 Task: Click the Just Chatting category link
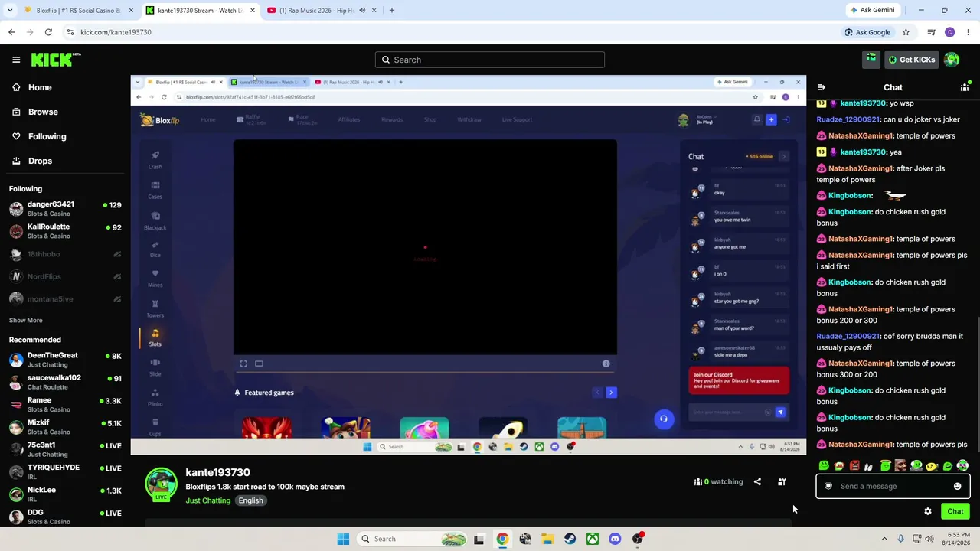[x=207, y=500]
